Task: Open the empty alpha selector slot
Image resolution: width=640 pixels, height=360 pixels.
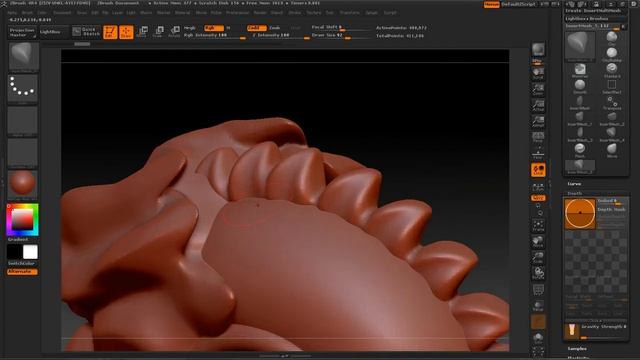Action: pyautogui.click(x=22, y=120)
